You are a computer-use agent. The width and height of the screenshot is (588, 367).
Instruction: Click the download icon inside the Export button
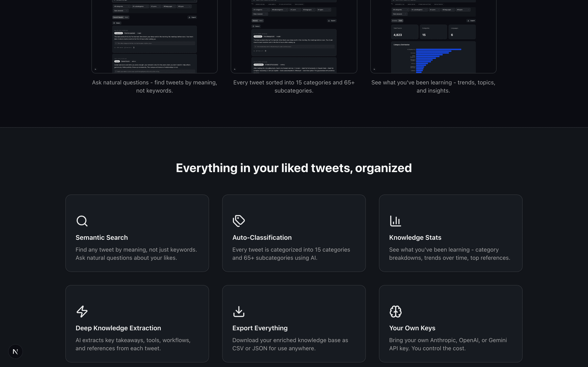point(329,21)
